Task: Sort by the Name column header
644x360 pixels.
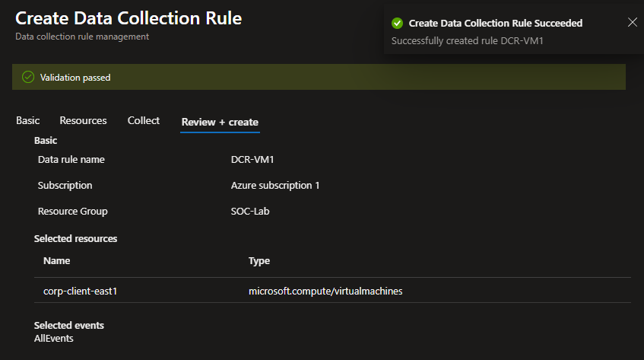Action: click(57, 261)
